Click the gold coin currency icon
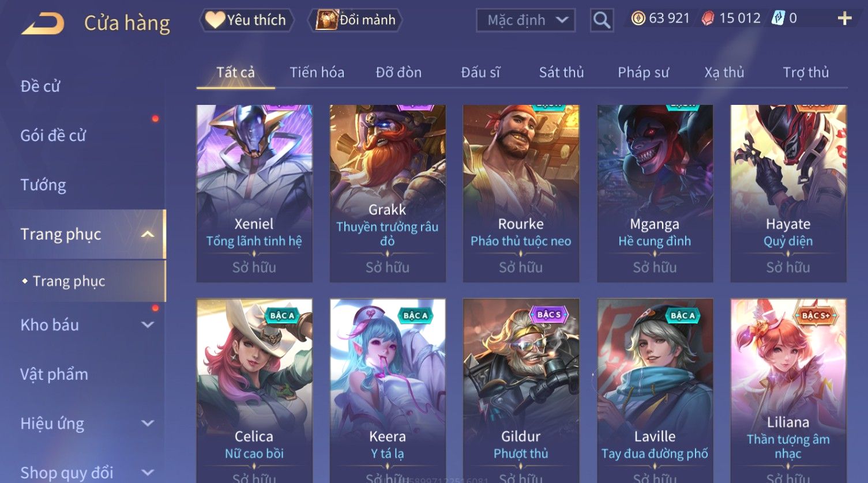This screenshot has width=868, height=483. [x=638, y=19]
